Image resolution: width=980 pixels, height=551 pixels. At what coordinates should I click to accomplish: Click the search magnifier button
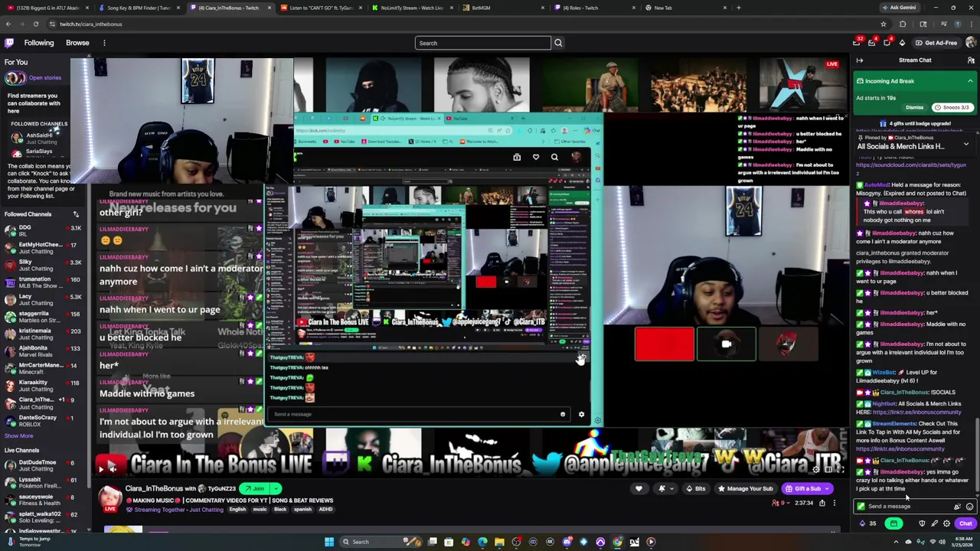pyautogui.click(x=558, y=43)
